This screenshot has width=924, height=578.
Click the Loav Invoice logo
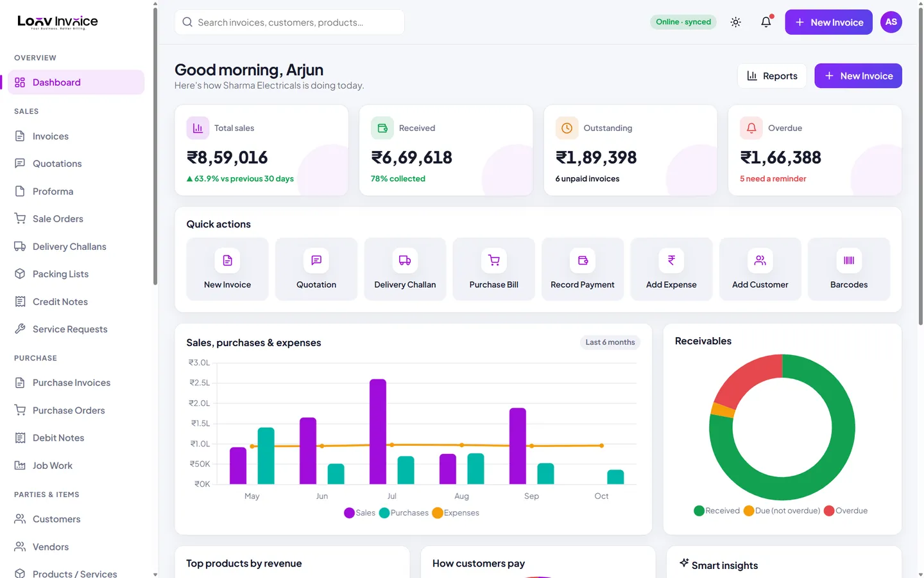coord(58,22)
